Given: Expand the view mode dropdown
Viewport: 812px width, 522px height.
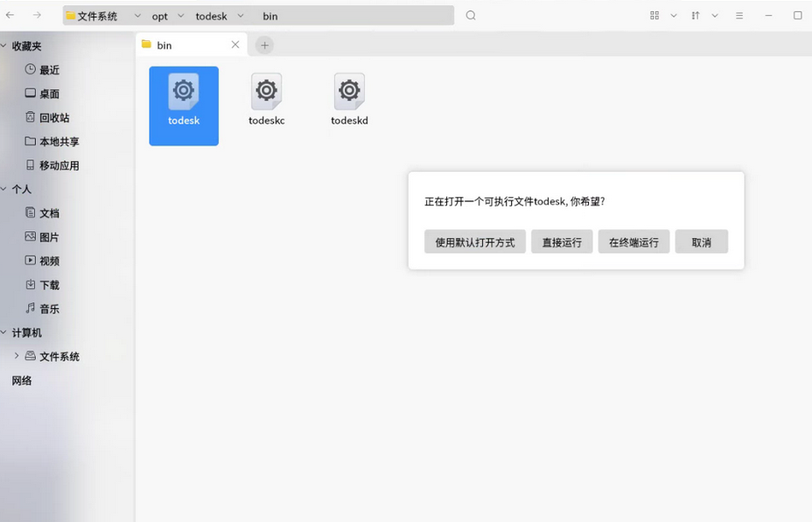Looking at the screenshot, I should pos(672,15).
